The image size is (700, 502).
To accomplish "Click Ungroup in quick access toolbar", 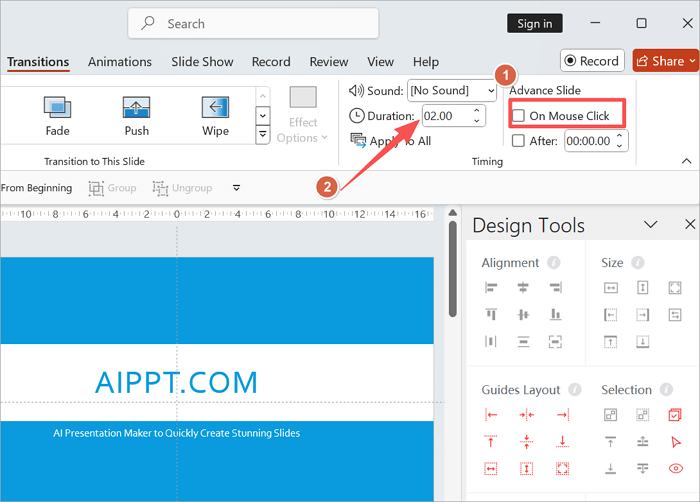I will click(182, 188).
